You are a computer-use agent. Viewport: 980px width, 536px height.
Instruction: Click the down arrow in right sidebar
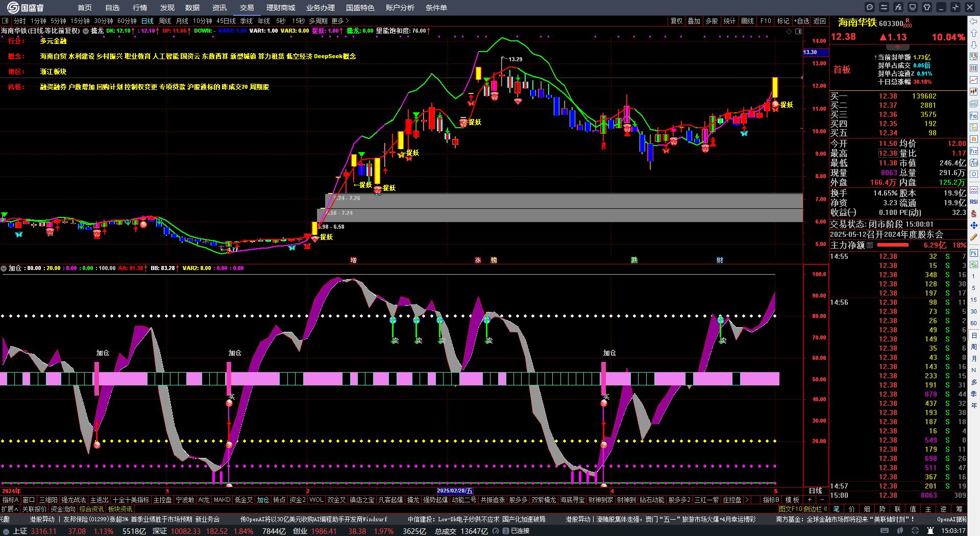974,45
